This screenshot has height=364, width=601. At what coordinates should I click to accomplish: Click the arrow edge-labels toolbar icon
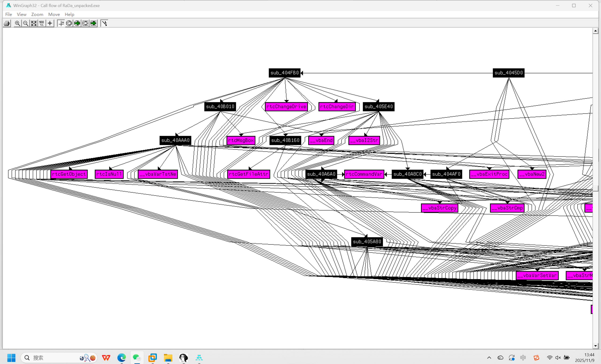click(x=105, y=23)
